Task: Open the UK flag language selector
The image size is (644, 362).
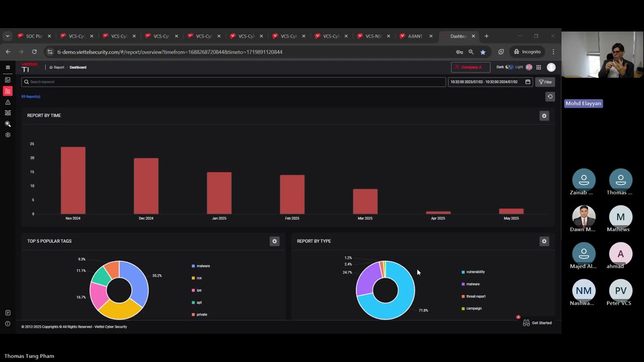Action: coord(529,67)
